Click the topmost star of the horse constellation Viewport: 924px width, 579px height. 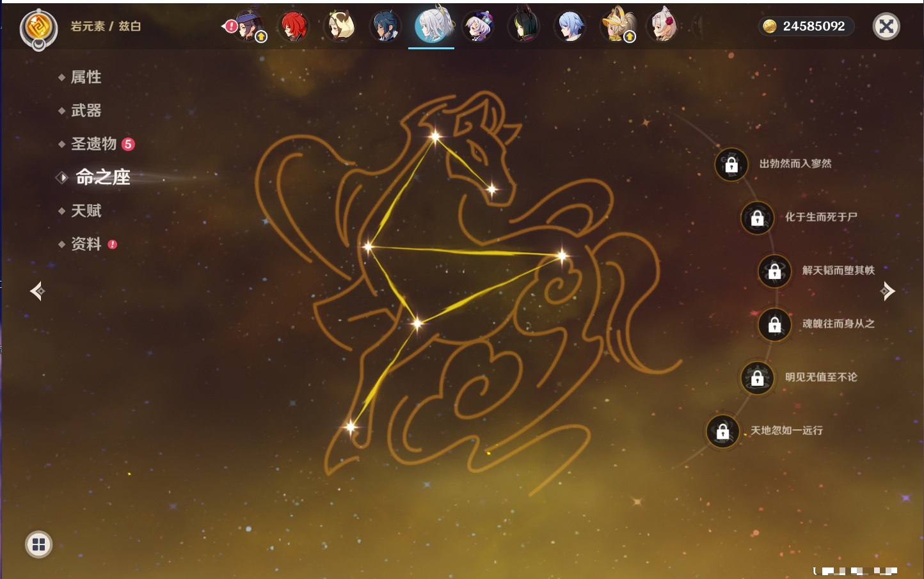[435, 136]
